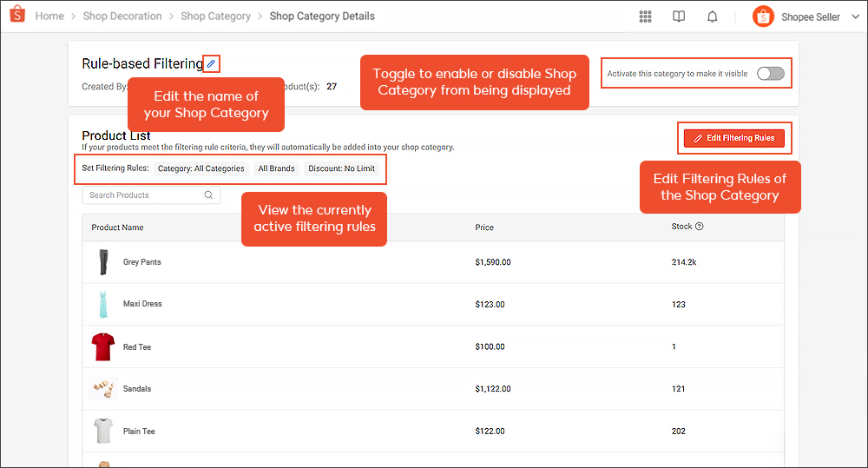Click the stock value 121
Screen dimensions: 868x468
pyautogui.click(x=678, y=389)
